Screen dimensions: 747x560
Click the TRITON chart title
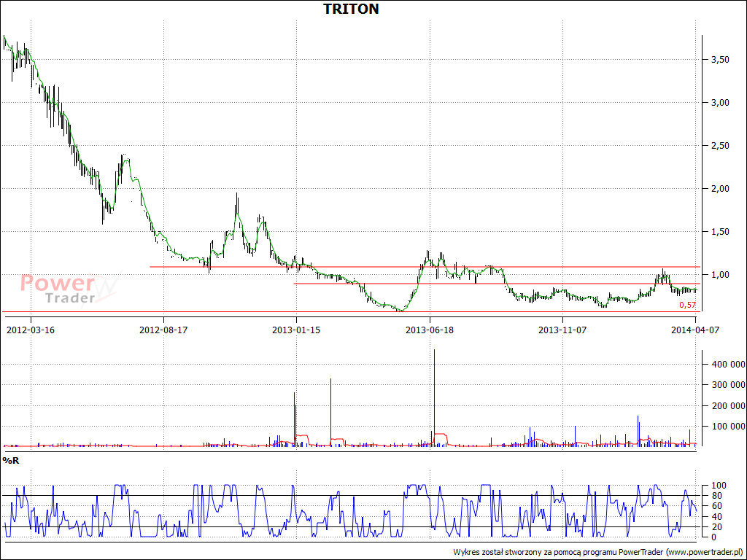(351, 9)
